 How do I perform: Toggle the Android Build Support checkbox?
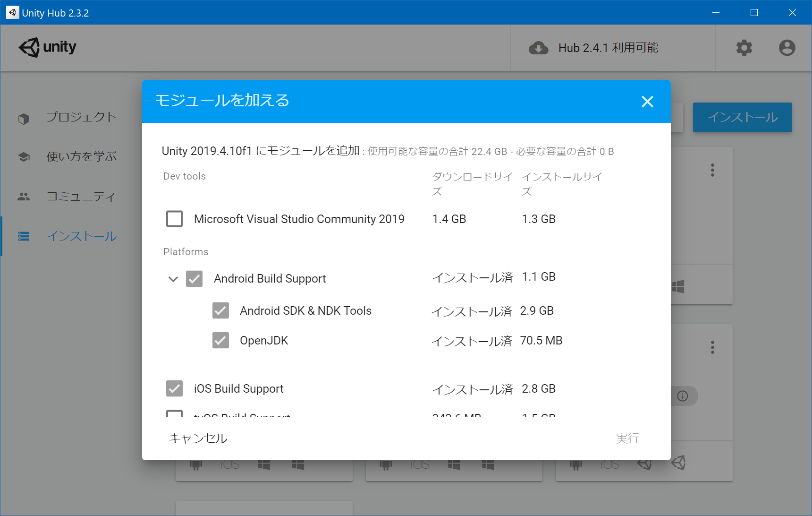[195, 279]
